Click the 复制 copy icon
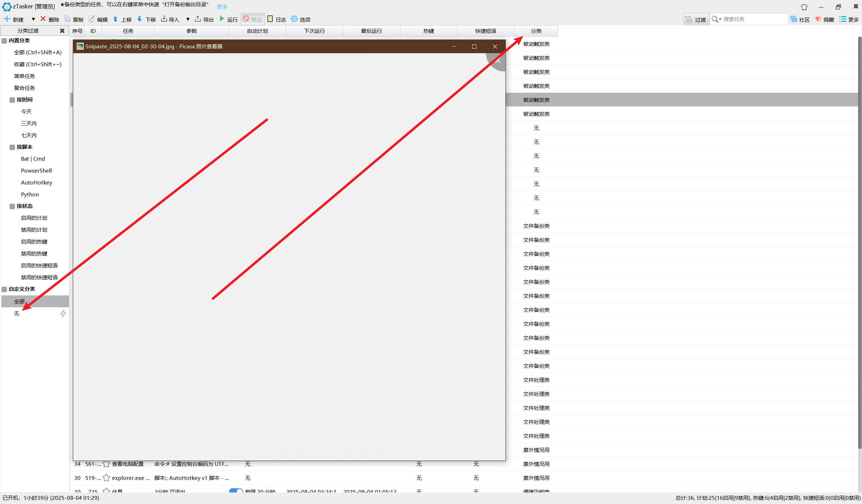 67,19
